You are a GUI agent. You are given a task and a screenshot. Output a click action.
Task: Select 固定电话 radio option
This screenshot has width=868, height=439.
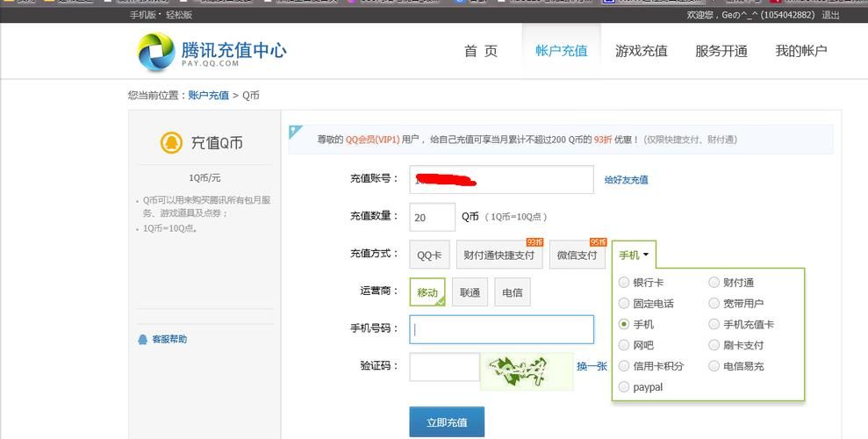[x=624, y=304]
